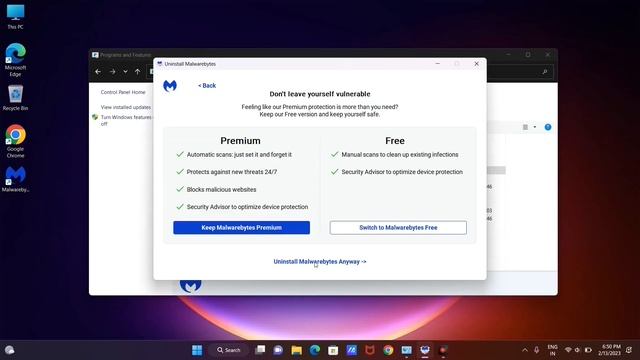This screenshot has width=640, height=360.
Task: Open the Wi-Fi network tray icon
Action: click(568, 350)
